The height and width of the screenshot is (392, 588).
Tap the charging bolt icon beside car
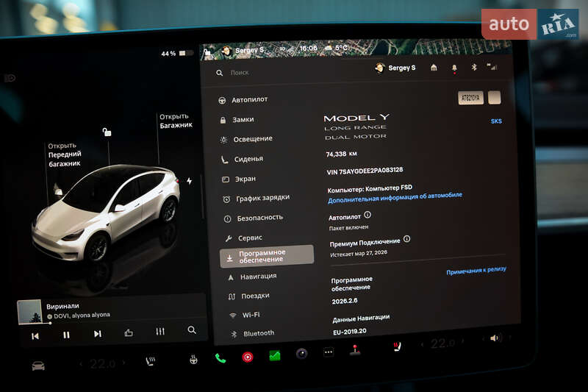[190, 181]
